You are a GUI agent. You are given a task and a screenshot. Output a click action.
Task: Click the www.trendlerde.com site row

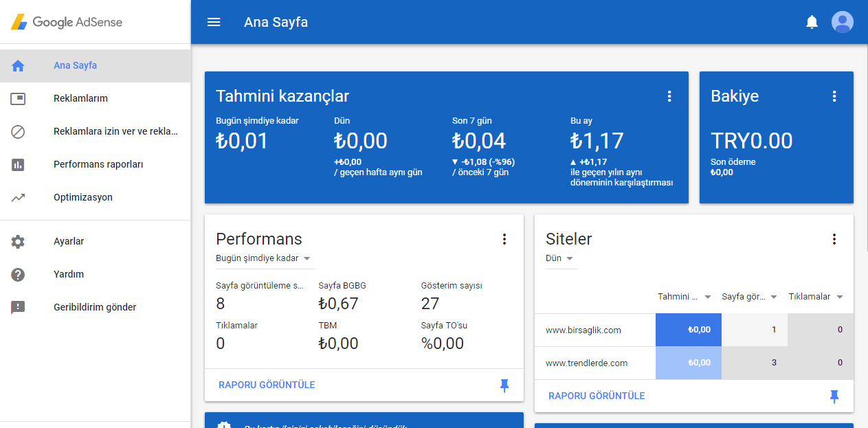pos(694,363)
